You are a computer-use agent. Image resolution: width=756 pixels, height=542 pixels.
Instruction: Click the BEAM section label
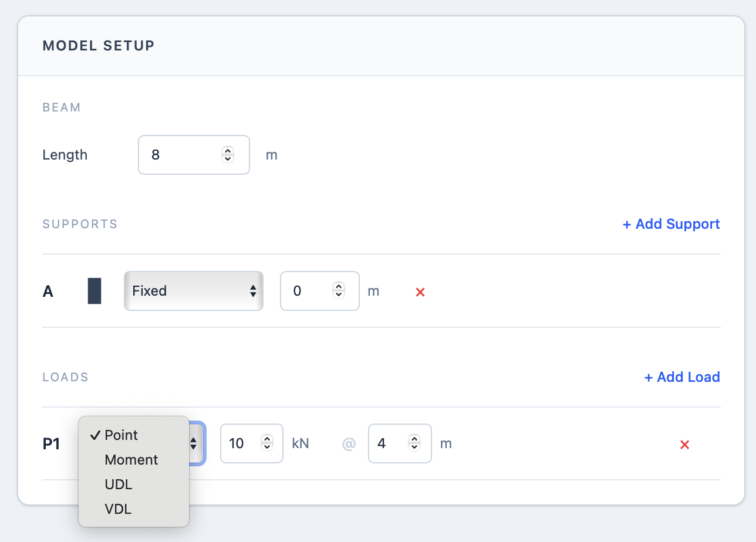click(x=62, y=107)
